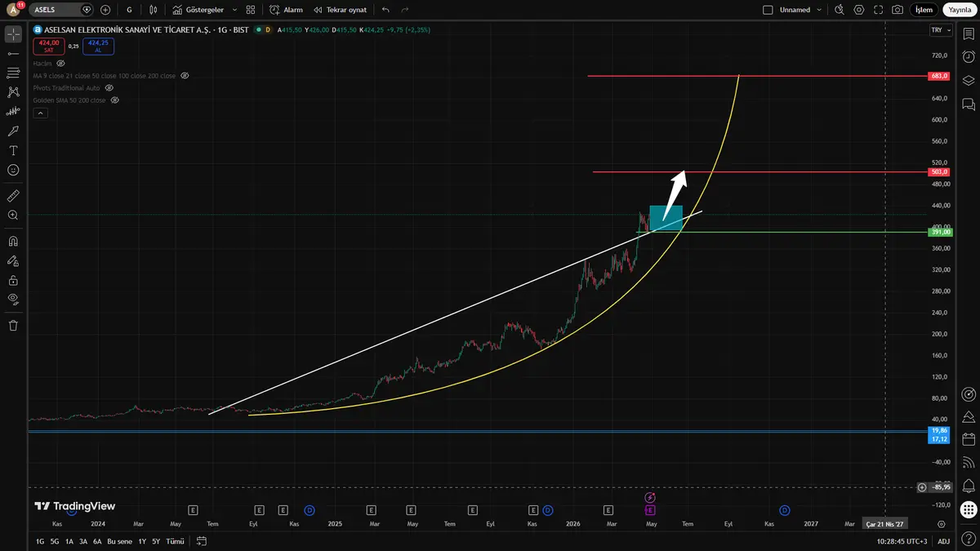
Task: Select the 1A date range
Action: [x=69, y=541]
